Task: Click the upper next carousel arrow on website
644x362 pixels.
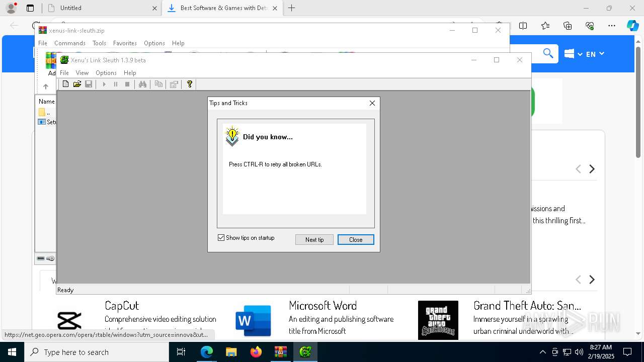Action: click(592, 169)
